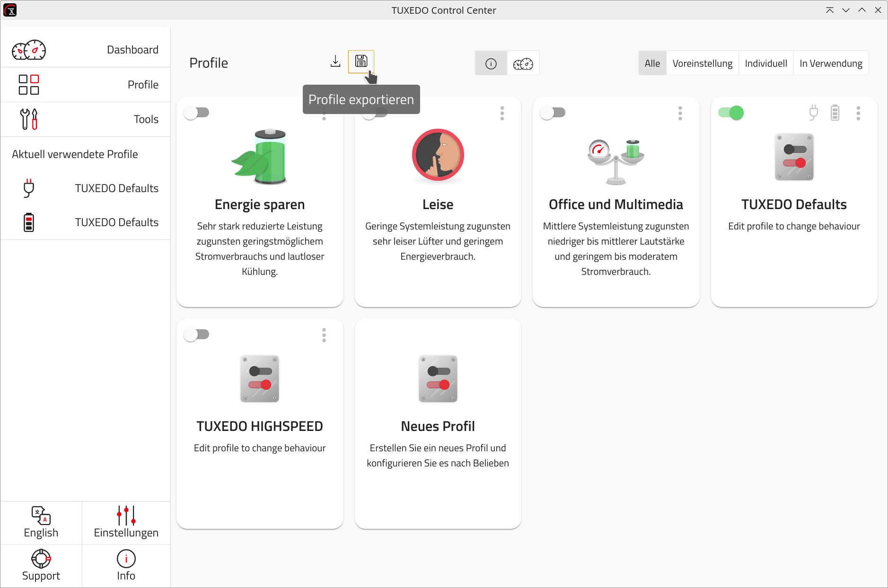Open the Info page
The width and height of the screenshot is (888, 588).
click(x=126, y=566)
